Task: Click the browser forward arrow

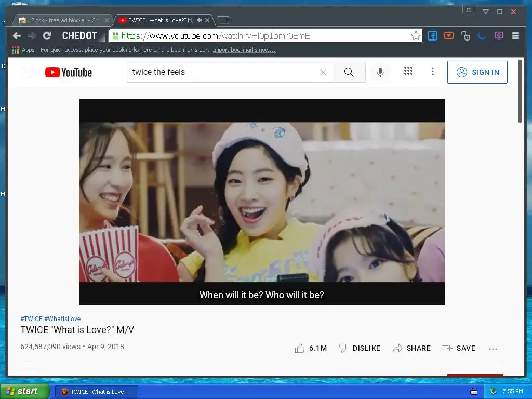Action: coord(32,36)
